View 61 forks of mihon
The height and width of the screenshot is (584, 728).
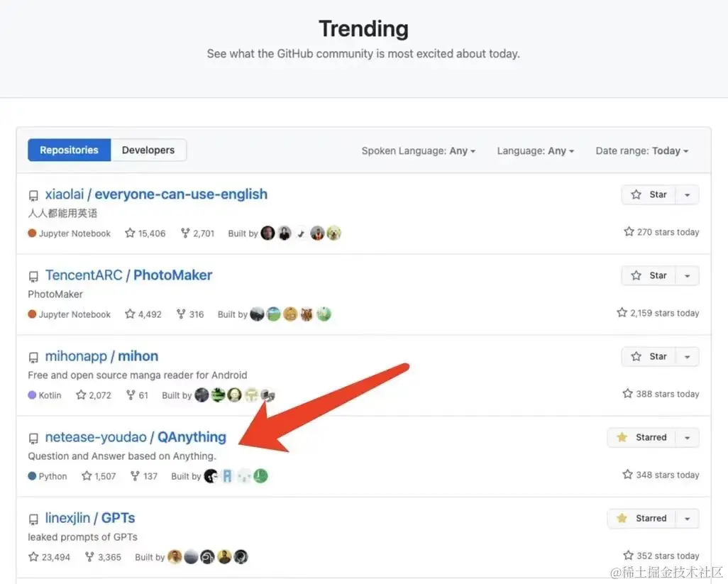coord(137,395)
